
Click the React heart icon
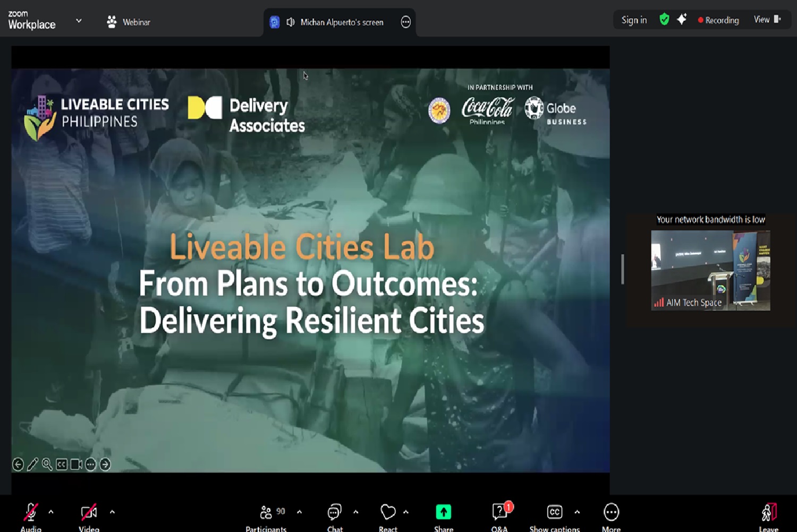tap(388, 512)
